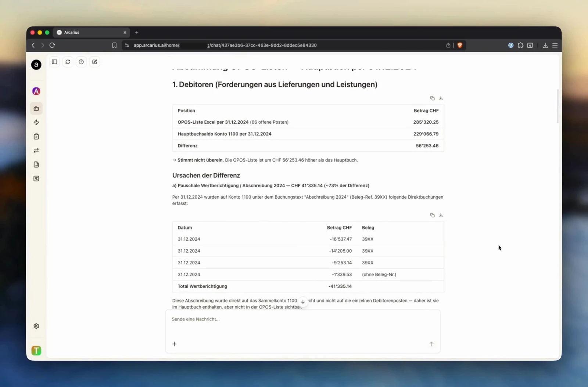The width and height of the screenshot is (588, 387).
Task: Select the Arcarius browser tab
Action: click(x=91, y=32)
